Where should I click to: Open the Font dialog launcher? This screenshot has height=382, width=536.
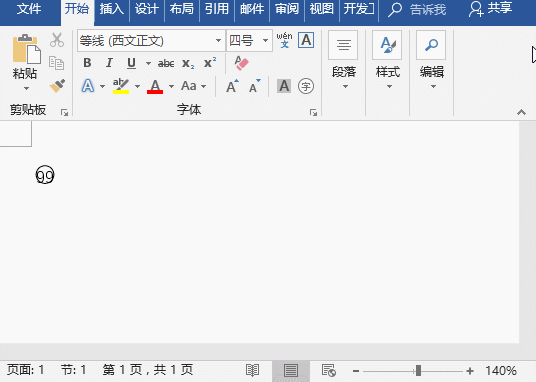pos(313,112)
